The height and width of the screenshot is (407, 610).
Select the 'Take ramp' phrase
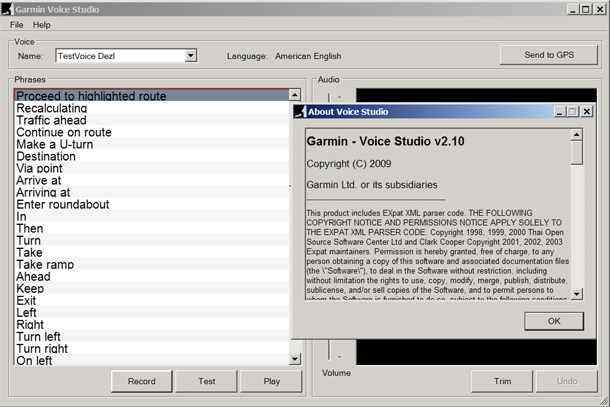point(151,265)
